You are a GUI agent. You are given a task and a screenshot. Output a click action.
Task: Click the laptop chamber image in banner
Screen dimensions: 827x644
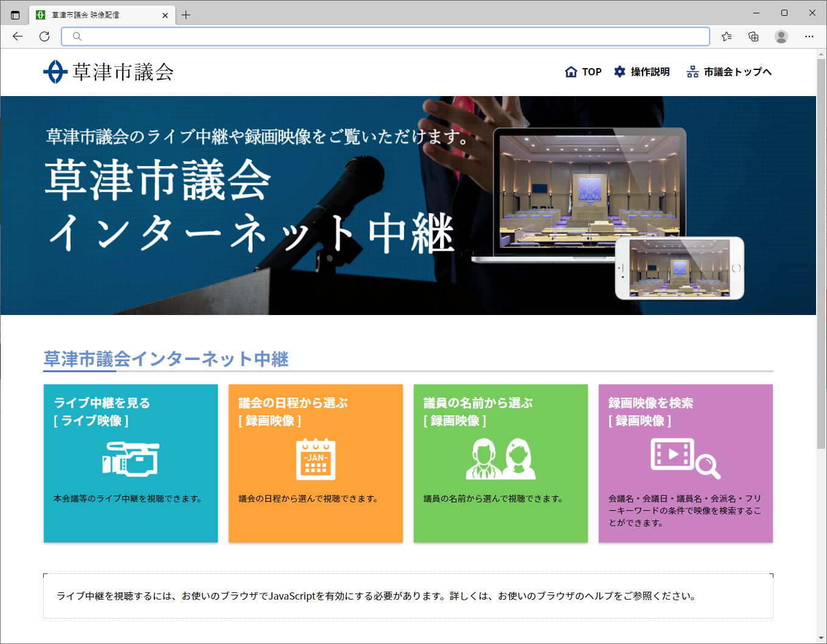[x=589, y=191]
